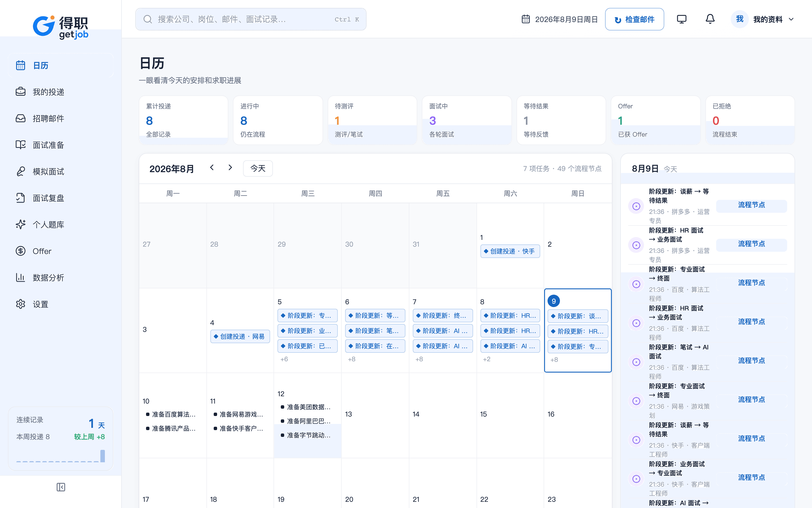Viewport: 812px width, 508px height.
Task: Click node icon for 业务面试 → 专业面试 快手
Action: point(636,479)
